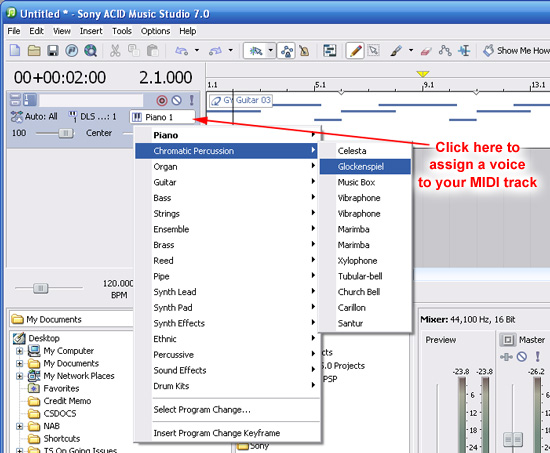
Task: Toggle the Enable Snapping button
Action: click(x=255, y=51)
